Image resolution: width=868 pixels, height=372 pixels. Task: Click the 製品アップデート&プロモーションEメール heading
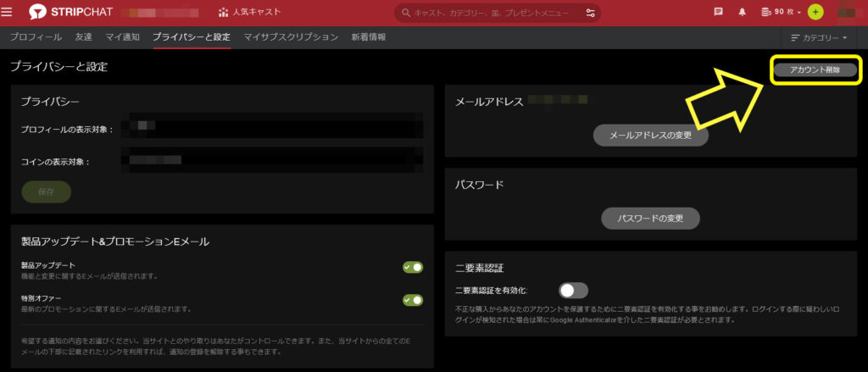click(x=115, y=242)
